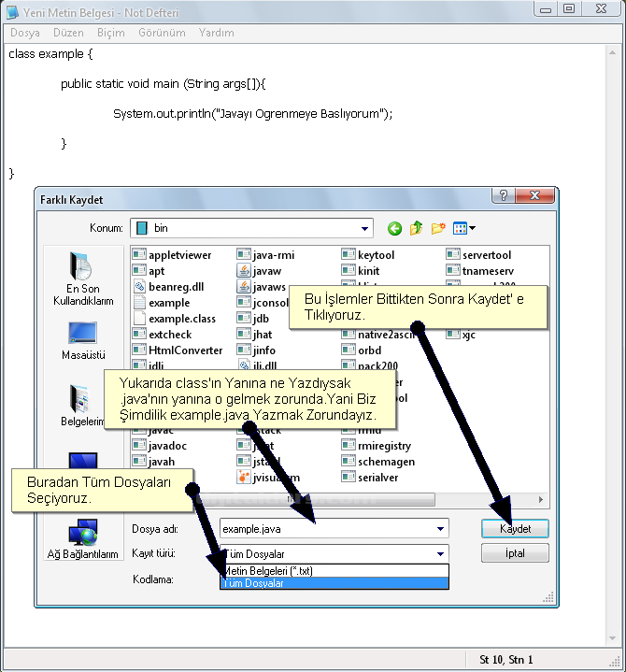The image size is (626, 672).
Task: Open Ağ Bağlantılarım sidebar shortcut
Action: coord(83,539)
